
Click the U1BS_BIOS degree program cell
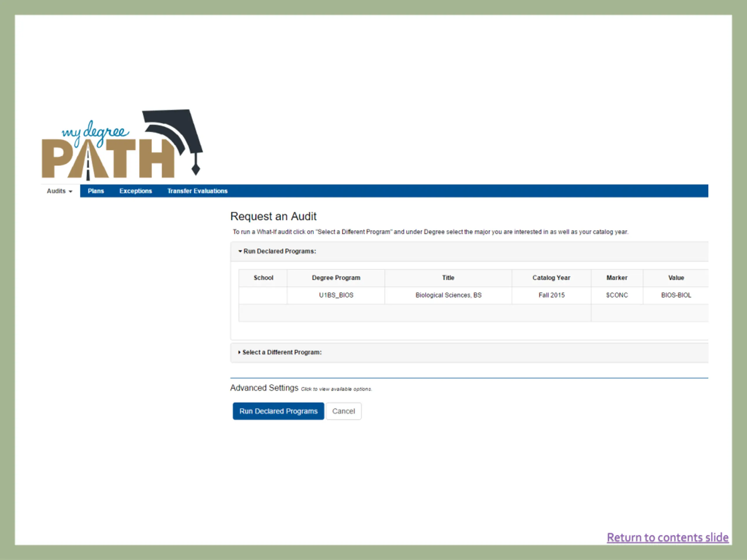click(336, 295)
